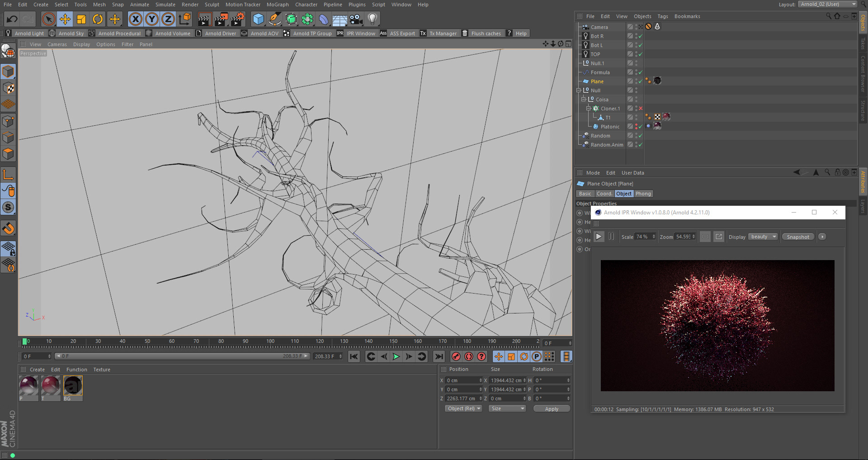
Task: Click the Snapshot button in IPR window
Action: coord(797,237)
